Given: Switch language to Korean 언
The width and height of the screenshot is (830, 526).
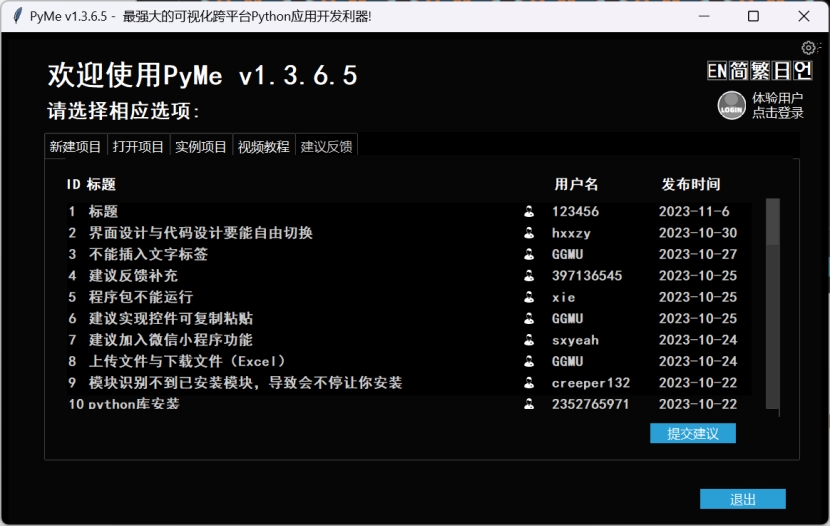Looking at the screenshot, I should (802, 71).
